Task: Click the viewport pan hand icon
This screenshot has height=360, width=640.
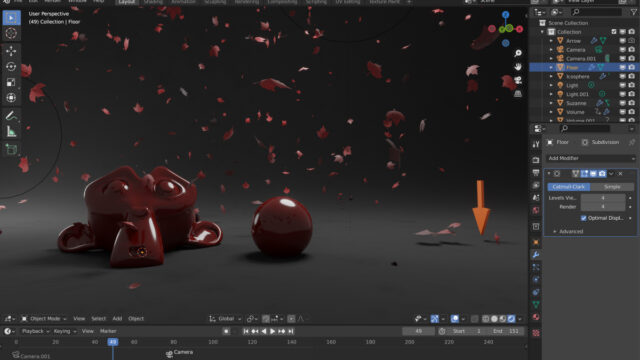Action: 518,67
